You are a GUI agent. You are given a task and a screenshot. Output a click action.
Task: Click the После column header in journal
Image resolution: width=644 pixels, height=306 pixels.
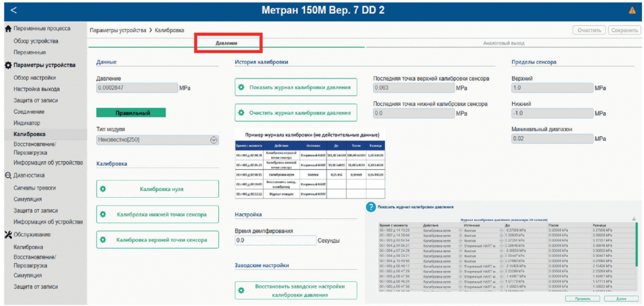point(554,226)
